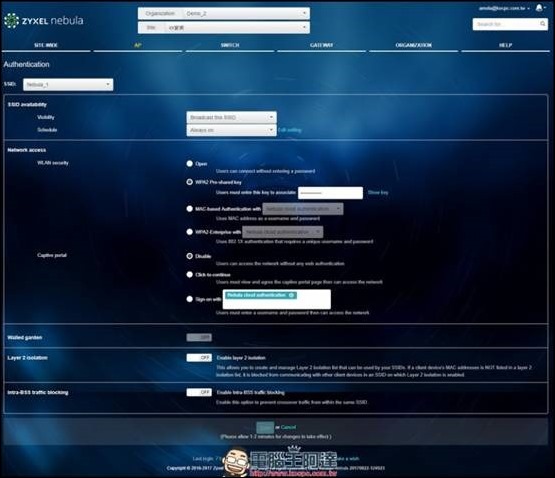Viewport: 555px width, 478px height.
Task: Click the search magnifier icon
Action: (x=543, y=24)
